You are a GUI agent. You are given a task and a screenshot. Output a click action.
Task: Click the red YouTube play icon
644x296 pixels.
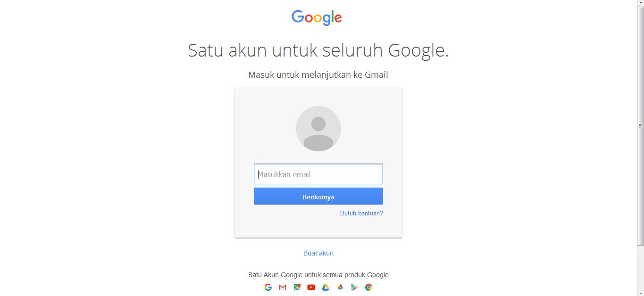[311, 287]
